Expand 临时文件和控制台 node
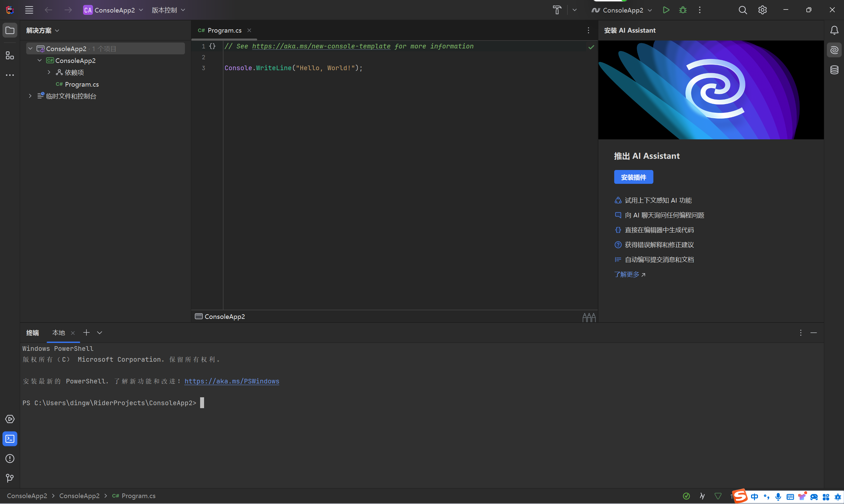This screenshot has height=504, width=844. click(30, 96)
